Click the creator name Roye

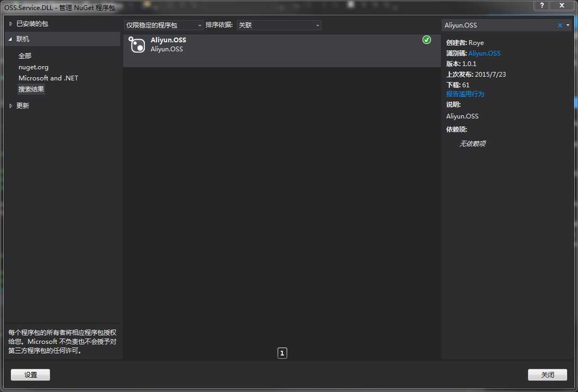coord(476,43)
